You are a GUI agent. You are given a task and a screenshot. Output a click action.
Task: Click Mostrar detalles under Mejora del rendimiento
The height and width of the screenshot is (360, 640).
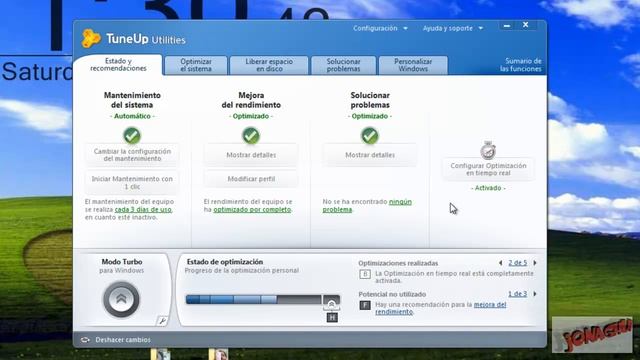(251, 155)
